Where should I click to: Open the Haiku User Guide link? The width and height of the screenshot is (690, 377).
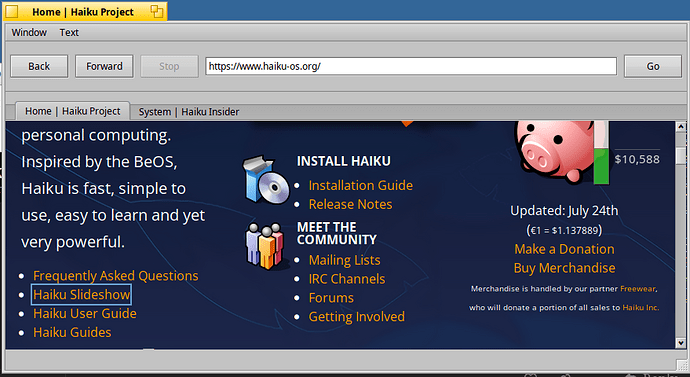[85, 314]
